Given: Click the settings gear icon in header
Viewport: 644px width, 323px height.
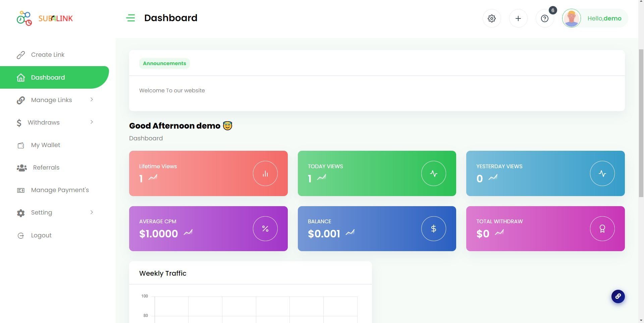Looking at the screenshot, I should pos(492,18).
